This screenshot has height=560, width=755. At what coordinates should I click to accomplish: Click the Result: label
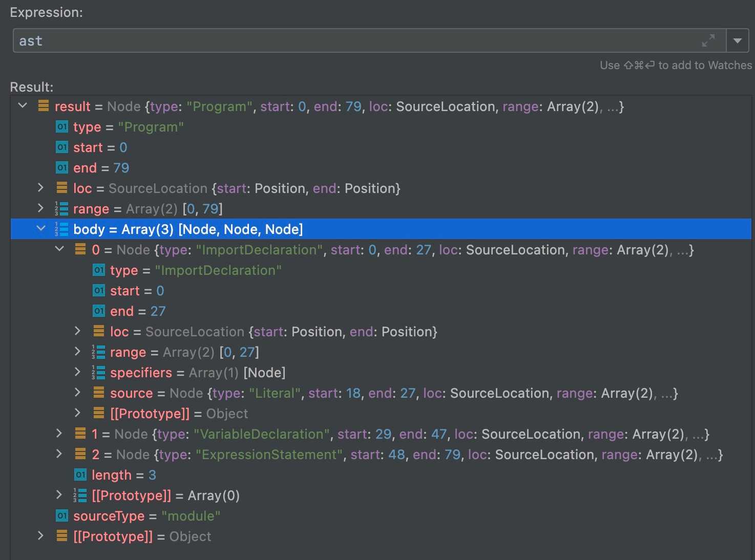32,87
